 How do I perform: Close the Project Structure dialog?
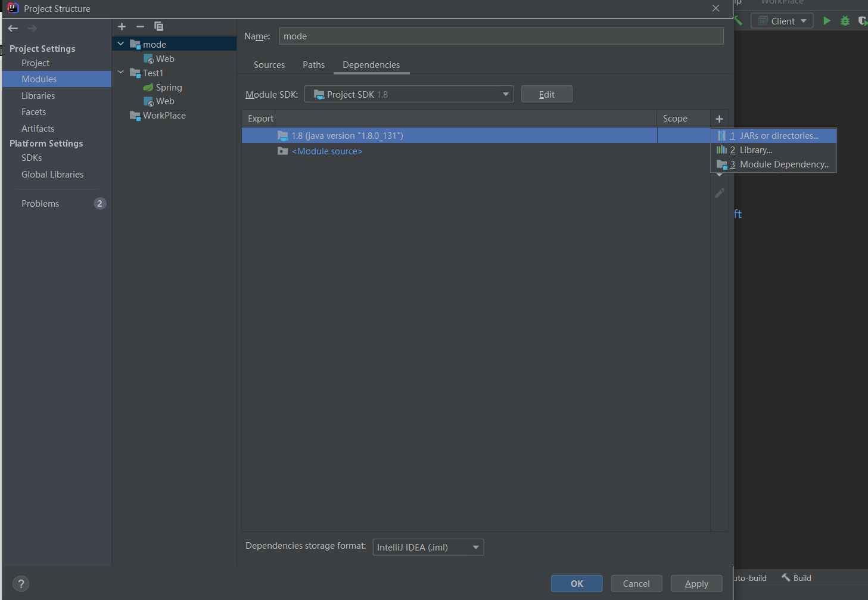[715, 8]
